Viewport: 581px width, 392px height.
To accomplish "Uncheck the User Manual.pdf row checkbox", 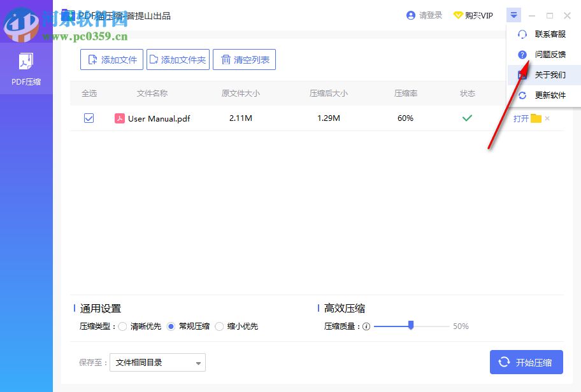I will click(89, 118).
